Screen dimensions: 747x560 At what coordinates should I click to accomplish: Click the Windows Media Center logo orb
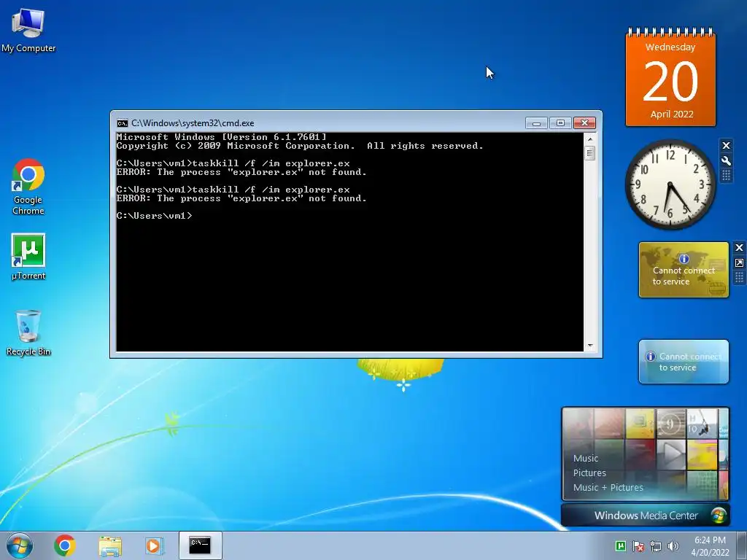(x=719, y=516)
